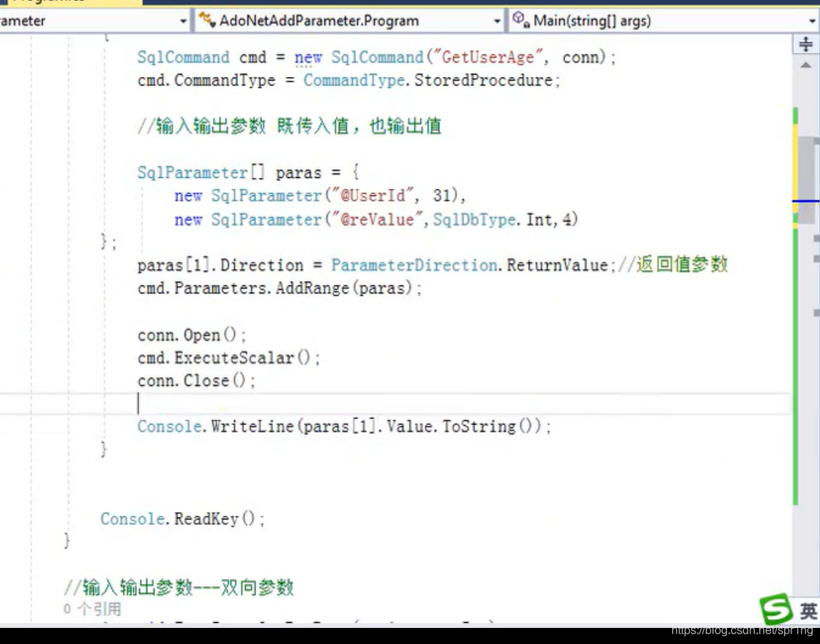The image size is (820, 644).
Task: Click the 'Console.ReadKey()' statement
Action: tap(182, 519)
